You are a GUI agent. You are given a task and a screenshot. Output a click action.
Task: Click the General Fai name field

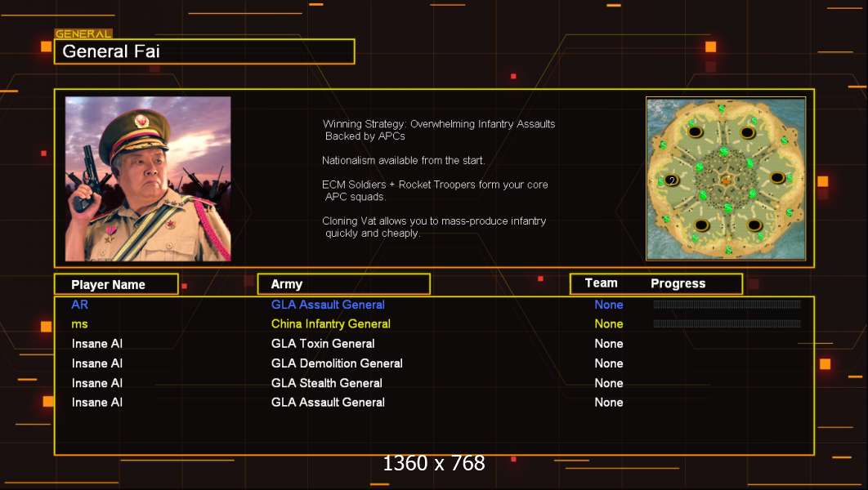click(x=204, y=51)
